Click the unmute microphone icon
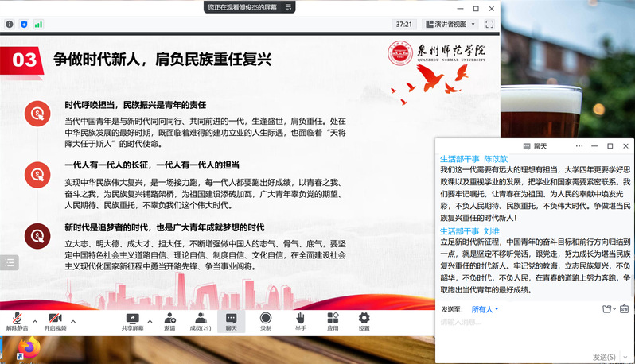The width and height of the screenshot is (635, 364). (x=17, y=319)
